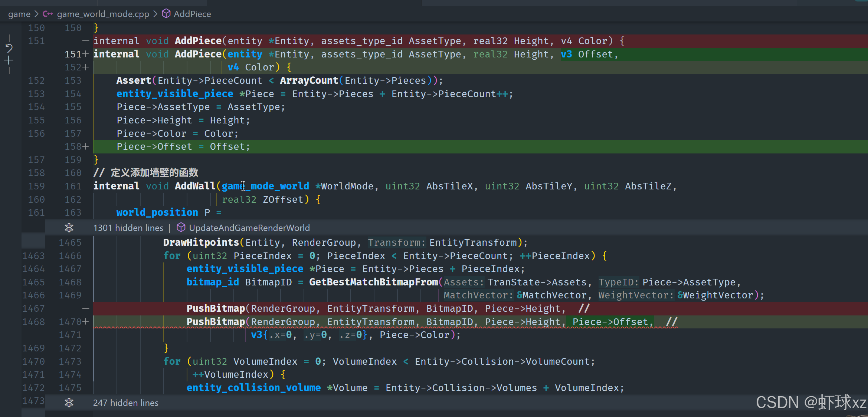The height and width of the screenshot is (417, 868).
Task: Click minus marker on removed line 151
Action: coord(86,41)
